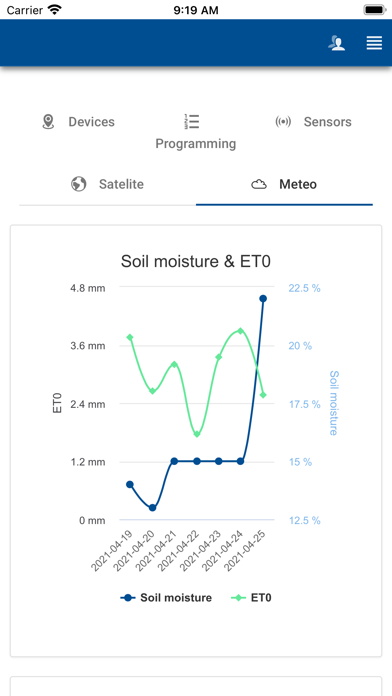The width and height of the screenshot is (392, 696).
Task: Select soil moisture point for 2021-04-25
Action: [263, 299]
